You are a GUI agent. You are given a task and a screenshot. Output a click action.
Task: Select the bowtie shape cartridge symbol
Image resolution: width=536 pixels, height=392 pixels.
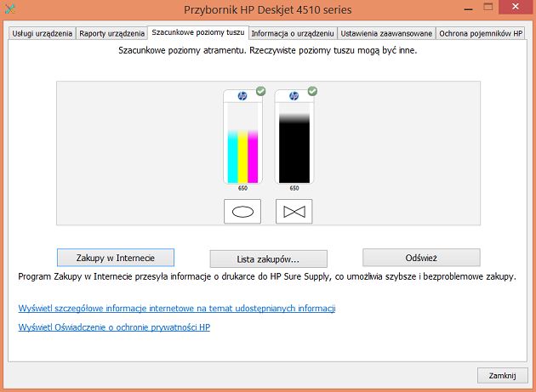(x=294, y=212)
